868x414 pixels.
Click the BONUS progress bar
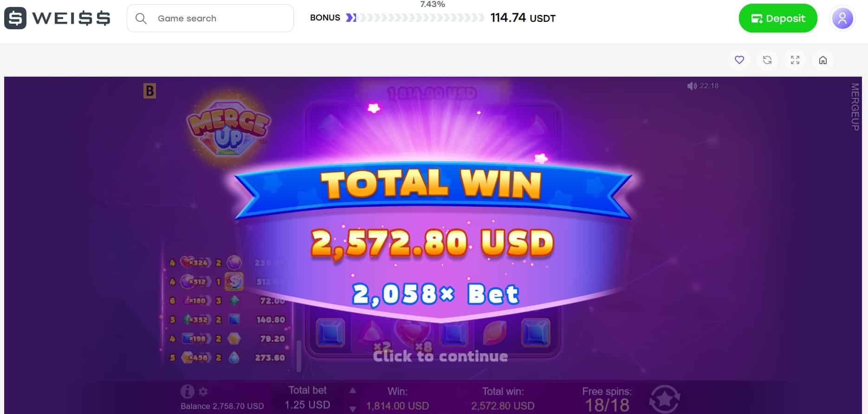pos(415,18)
